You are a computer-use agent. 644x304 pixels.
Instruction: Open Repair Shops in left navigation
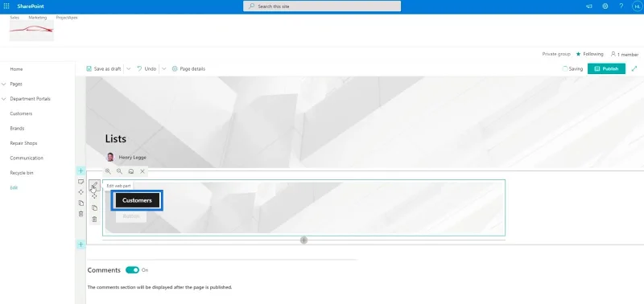click(x=23, y=143)
